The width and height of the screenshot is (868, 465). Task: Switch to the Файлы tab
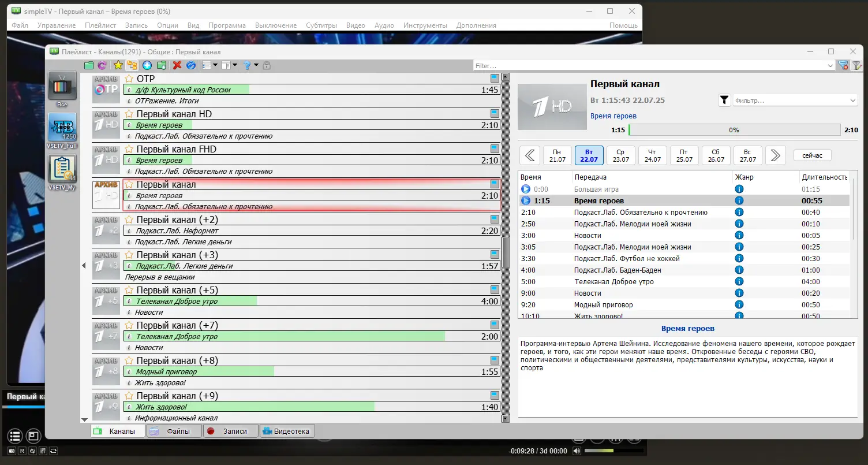click(174, 431)
